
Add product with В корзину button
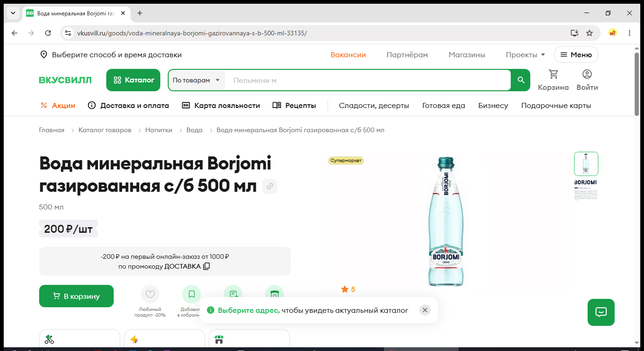(76, 296)
